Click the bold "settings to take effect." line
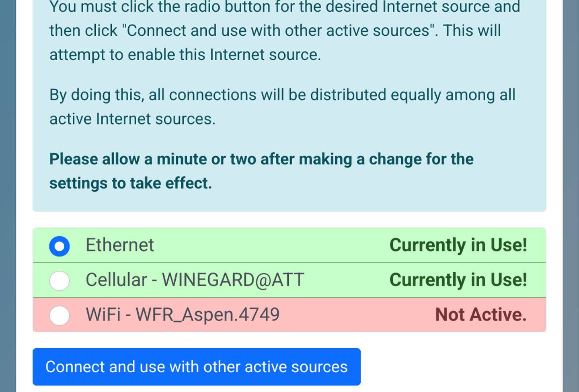 [130, 183]
